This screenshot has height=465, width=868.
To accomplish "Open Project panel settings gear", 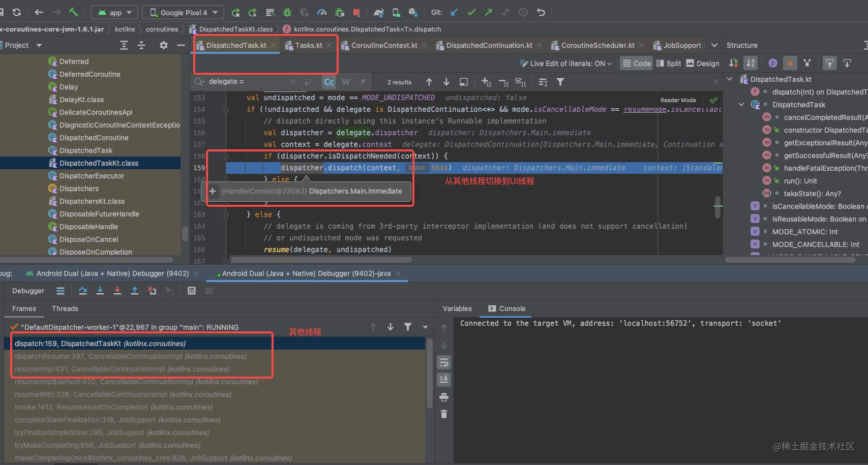I will pos(164,45).
